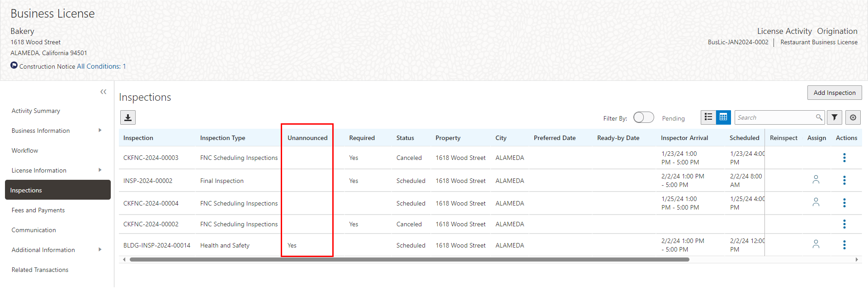Screen dimensions: 868x304
Task: Select inspection CKFNC-2024-00004
Action: (x=151, y=203)
